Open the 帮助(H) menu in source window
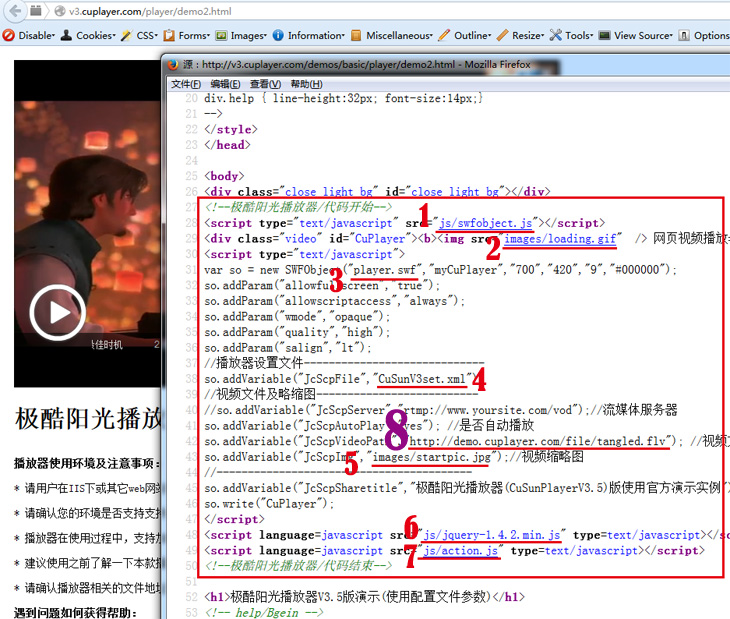Viewport: 730px width, 619px height. pyautogui.click(x=306, y=84)
